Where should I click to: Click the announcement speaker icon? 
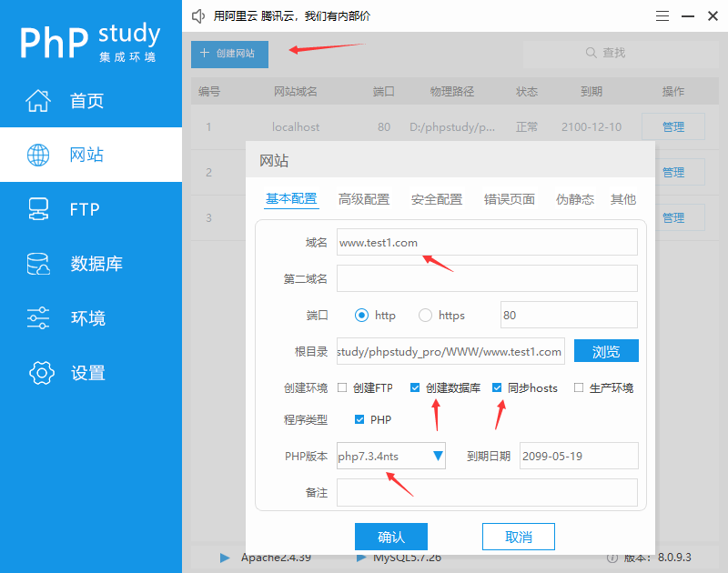[198, 15]
